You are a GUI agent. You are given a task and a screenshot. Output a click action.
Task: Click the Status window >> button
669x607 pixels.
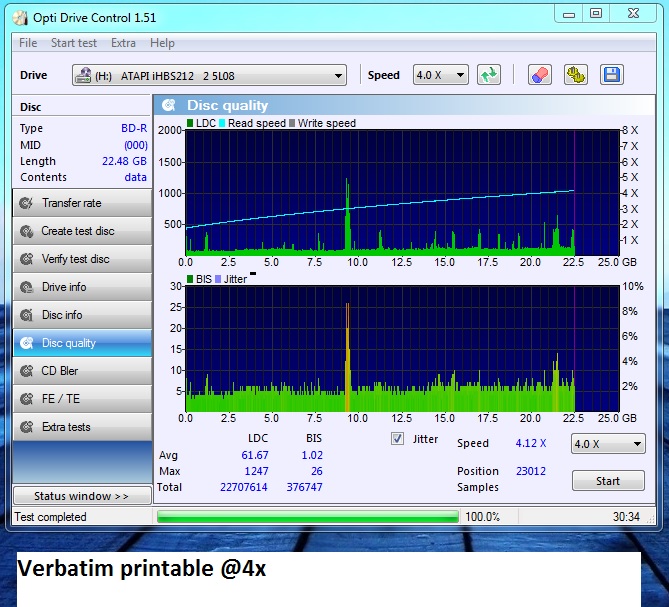pos(82,496)
